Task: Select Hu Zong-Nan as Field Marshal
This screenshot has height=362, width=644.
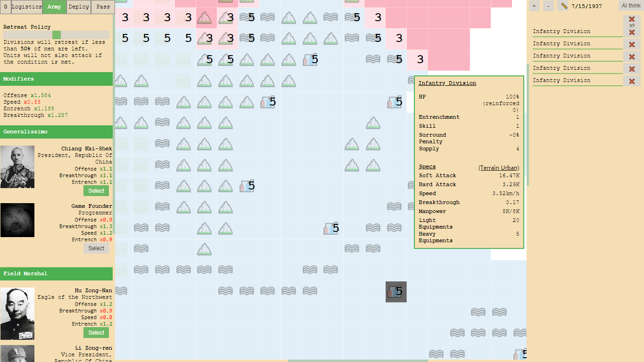Action: (x=96, y=333)
